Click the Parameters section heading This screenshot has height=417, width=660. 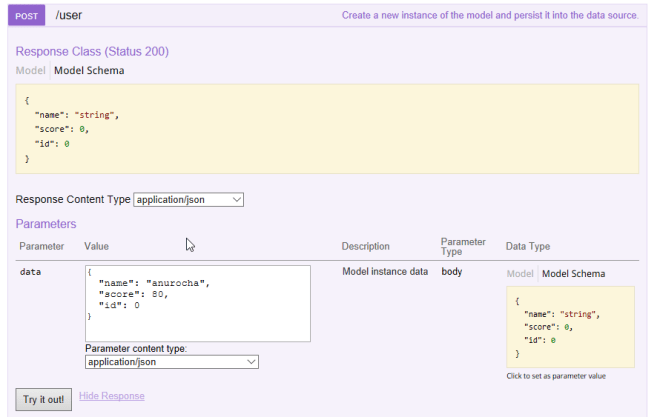coord(46,224)
